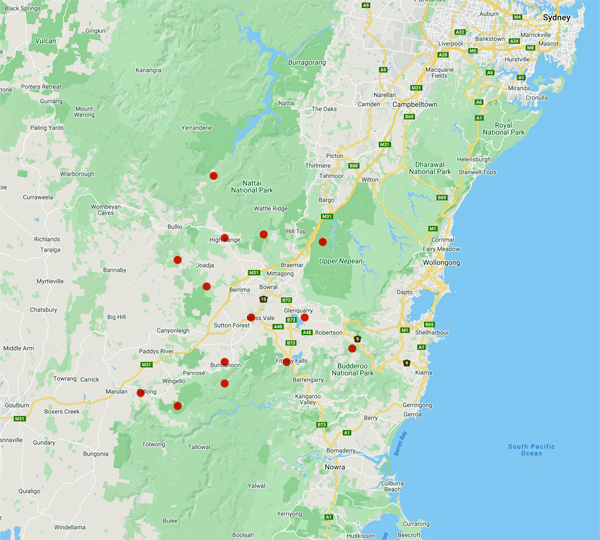Select the red marker at Fitzroy Falls
The height and width of the screenshot is (540, 600).
[x=287, y=362]
